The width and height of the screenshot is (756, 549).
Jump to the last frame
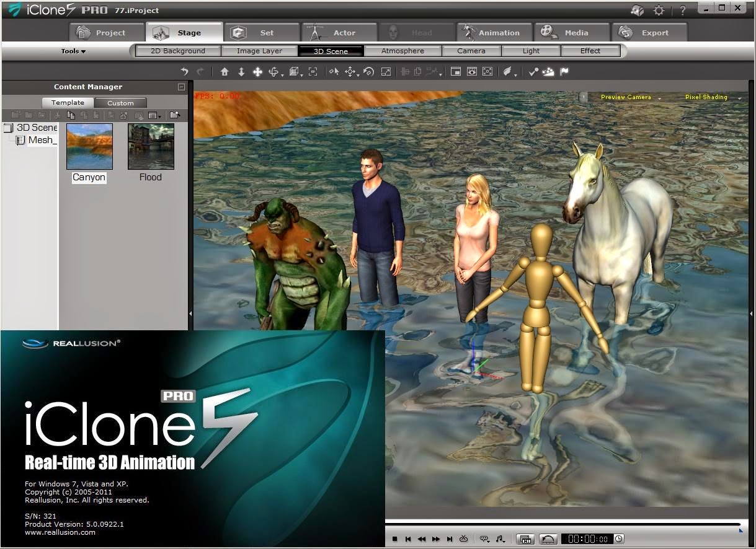(x=450, y=539)
